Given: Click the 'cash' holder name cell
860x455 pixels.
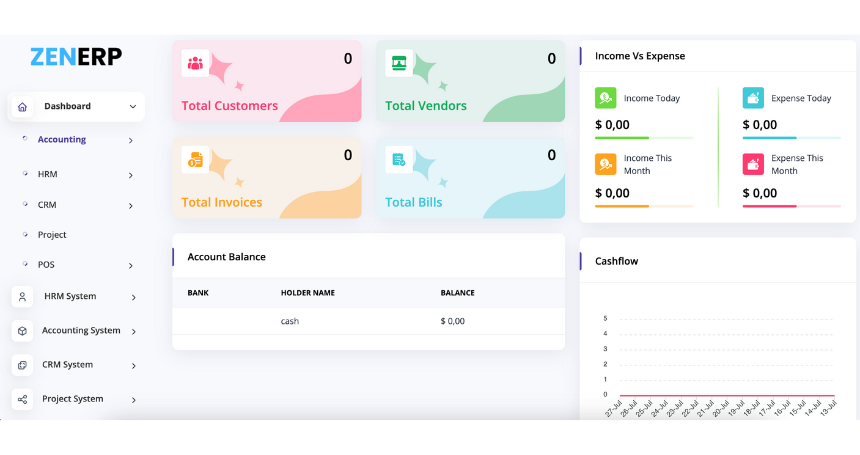Looking at the screenshot, I should pyautogui.click(x=290, y=321).
